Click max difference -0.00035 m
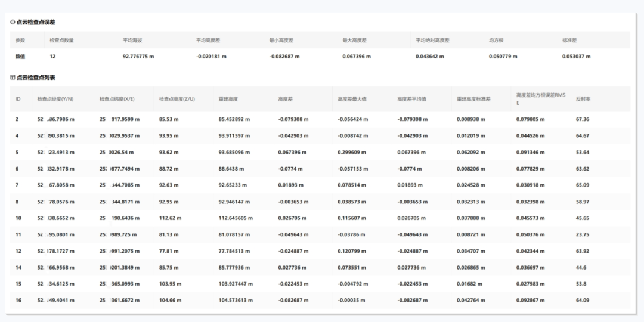Screen dimensions: 644x322 (x=351, y=300)
